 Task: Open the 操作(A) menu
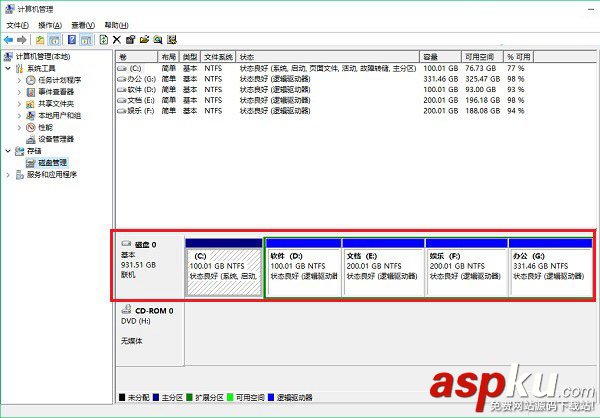click(50, 25)
